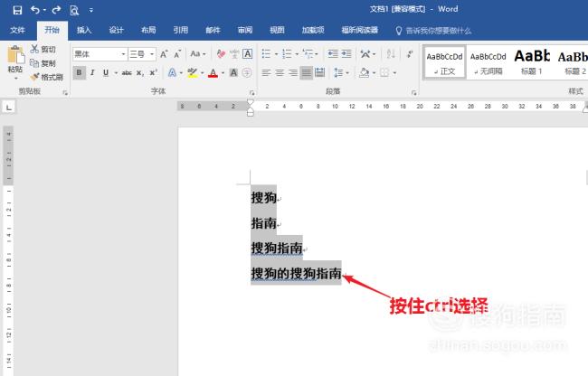
Task: Toggle subscript formatting
Action: 140,73
